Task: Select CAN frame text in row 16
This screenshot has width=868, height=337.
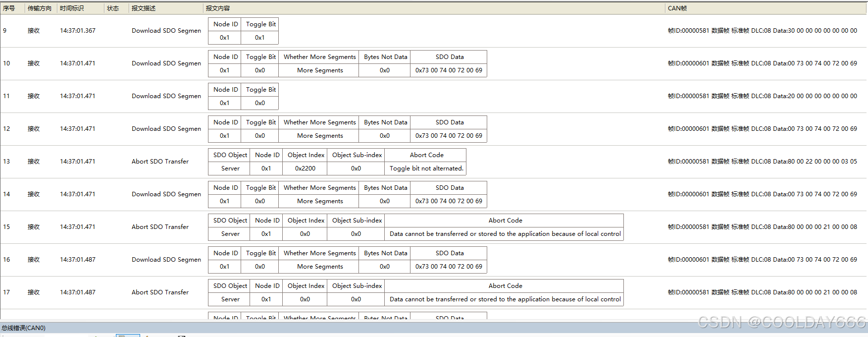Action: pyautogui.click(x=763, y=260)
